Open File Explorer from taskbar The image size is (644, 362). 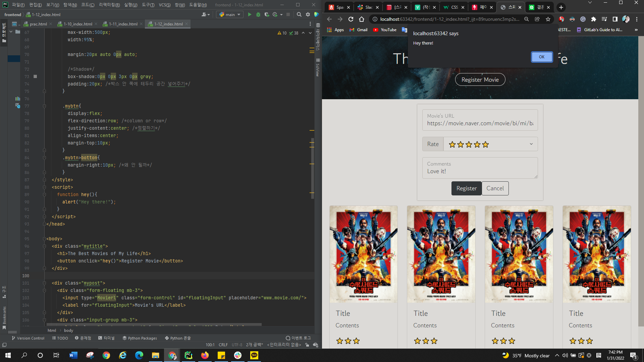[156, 355]
